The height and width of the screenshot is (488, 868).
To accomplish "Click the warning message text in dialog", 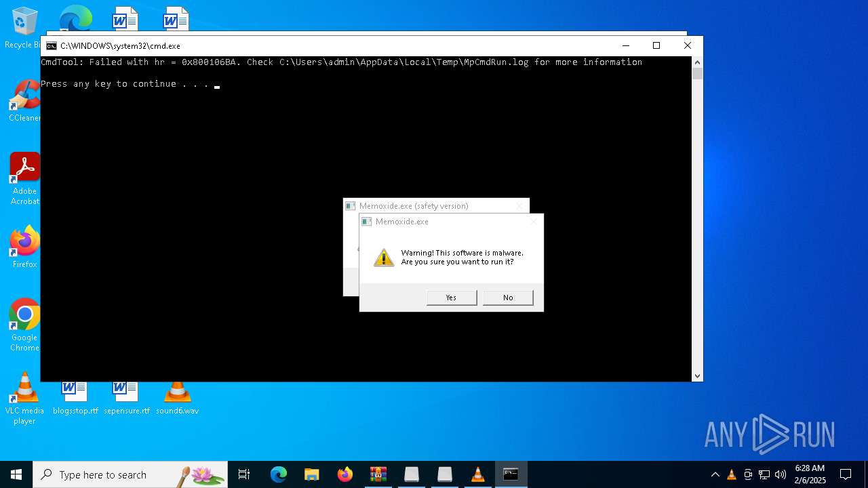I will 462,258.
